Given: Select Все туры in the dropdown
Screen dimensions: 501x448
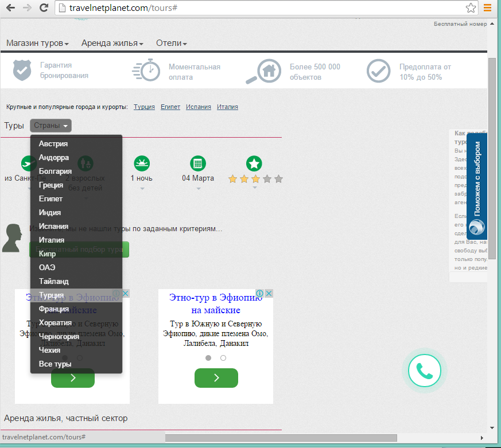Looking at the screenshot, I should (x=55, y=364).
